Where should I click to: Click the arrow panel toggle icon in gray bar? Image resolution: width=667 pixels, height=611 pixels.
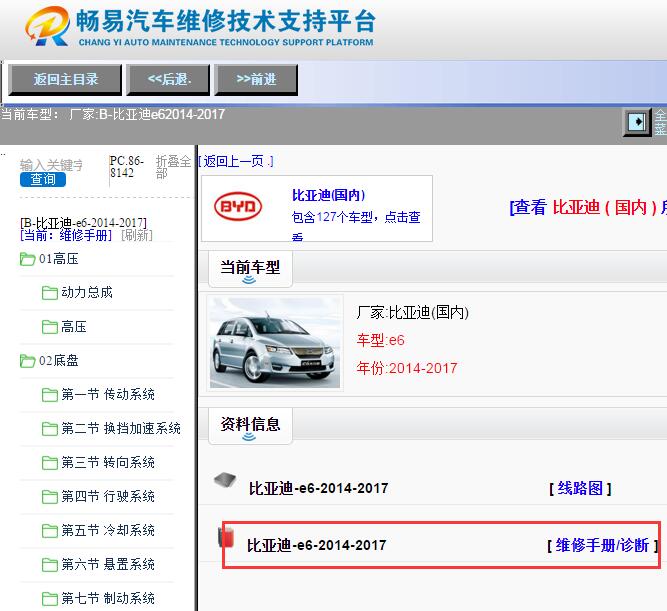point(637,122)
